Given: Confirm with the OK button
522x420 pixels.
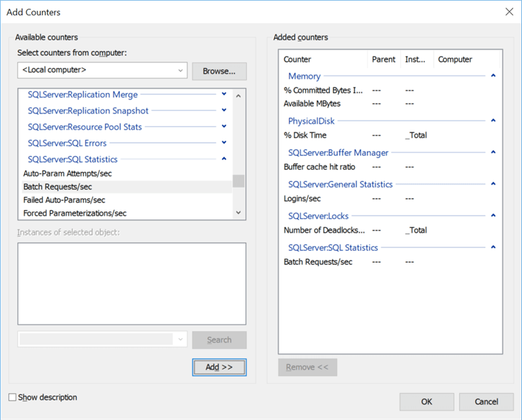Looking at the screenshot, I should [426, 401].
